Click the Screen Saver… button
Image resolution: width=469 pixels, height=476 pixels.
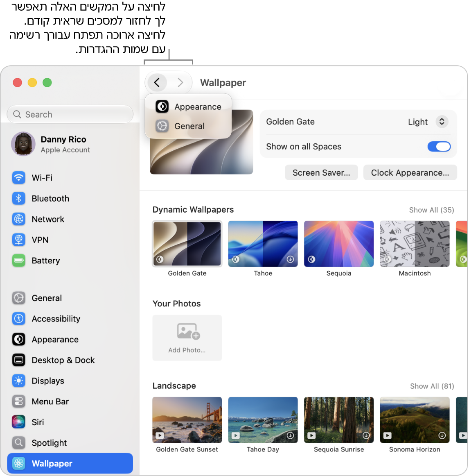click(x=321, y=172)
